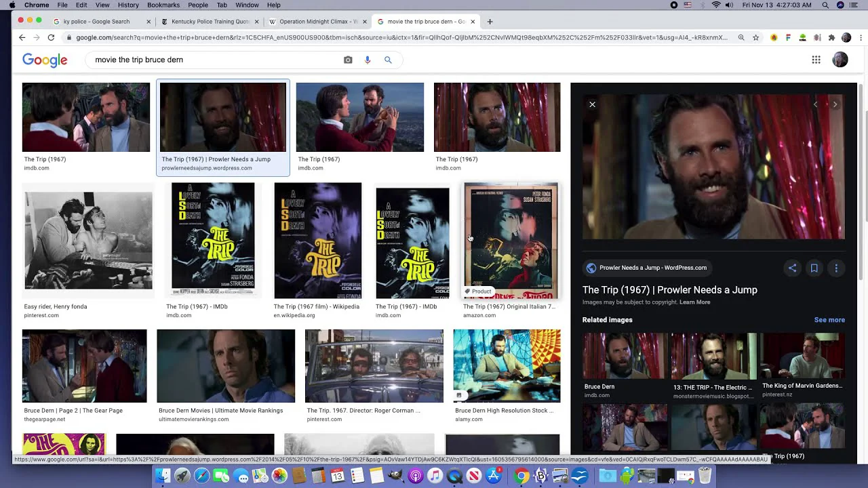Open Siri from the menu bar
The image size is (868, 488).
click(841, 5)
